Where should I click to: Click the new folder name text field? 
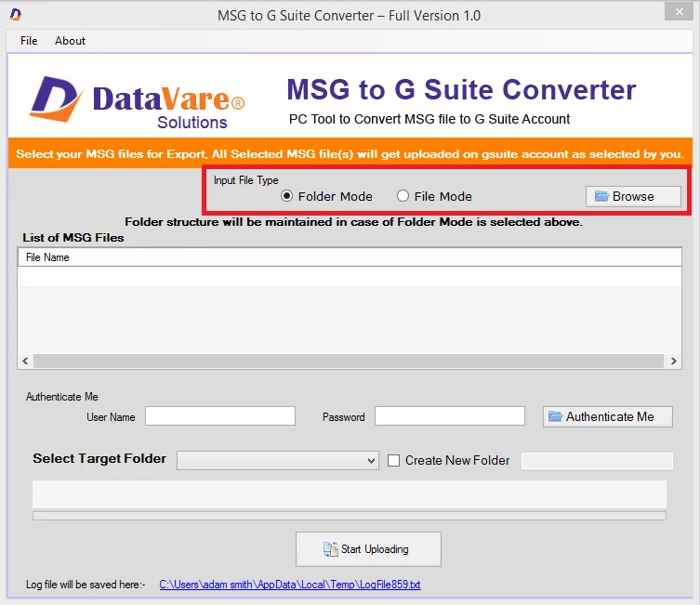point(597,461)
